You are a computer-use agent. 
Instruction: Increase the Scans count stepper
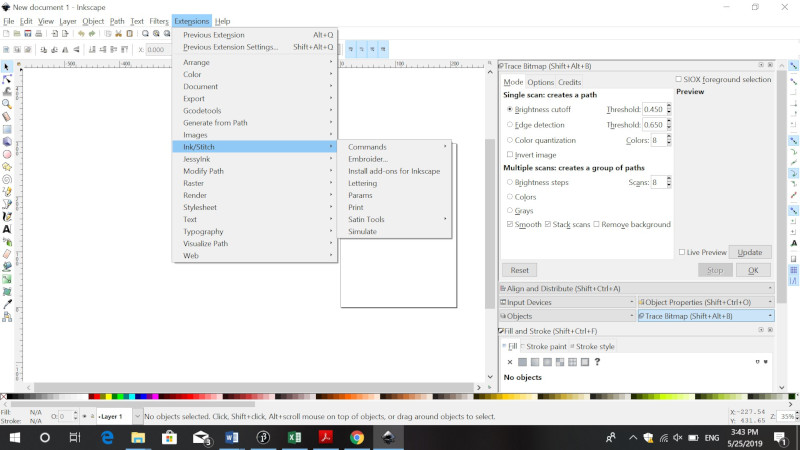click(x=669, y=180)
